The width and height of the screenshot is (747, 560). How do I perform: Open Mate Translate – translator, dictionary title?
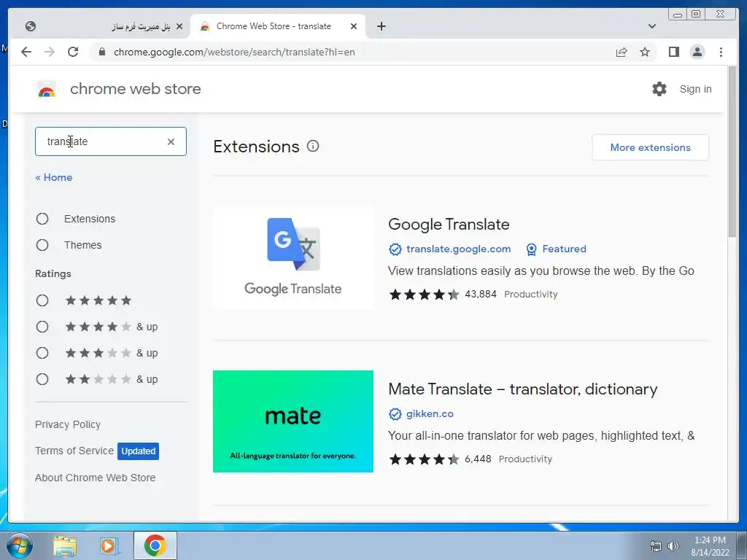[522, 389]
